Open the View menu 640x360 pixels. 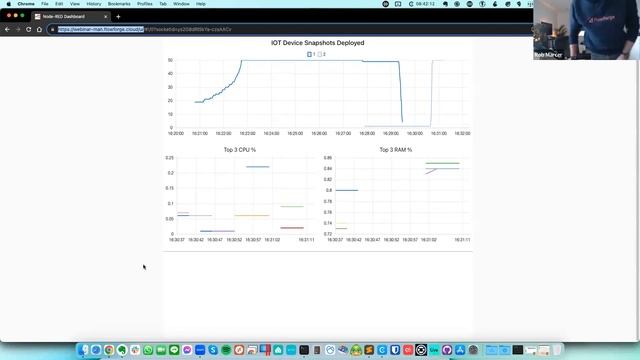point(75,4)
